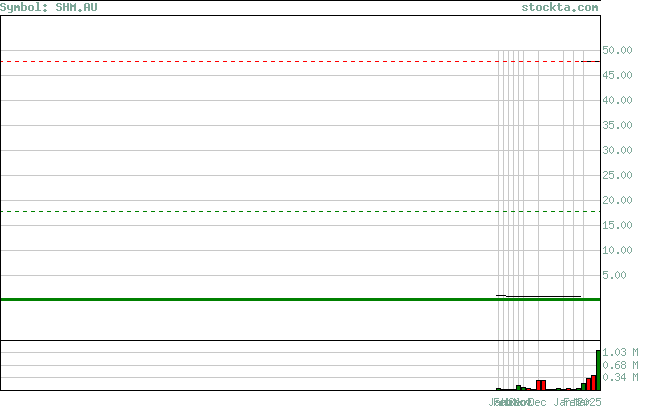Select the 50.00 price axis label
The width and height of the screenshot is (655, 406).
point(617,50)
